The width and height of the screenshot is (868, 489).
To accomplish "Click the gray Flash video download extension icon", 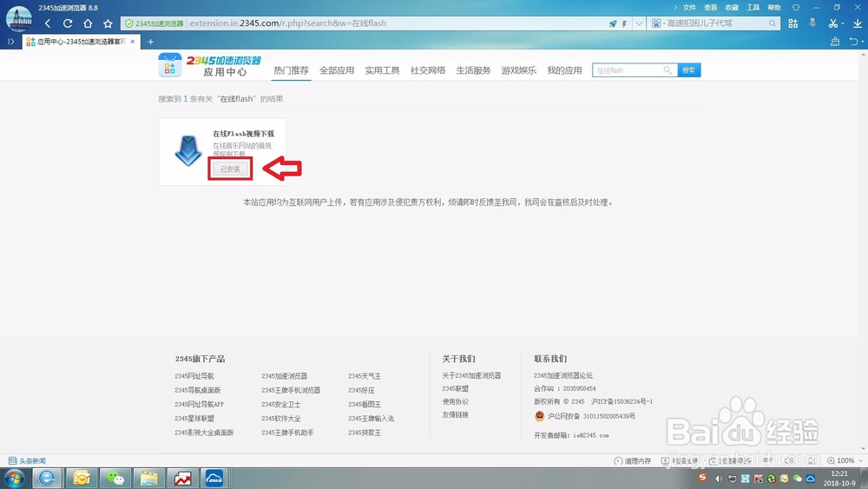I will tap(812, 23).
